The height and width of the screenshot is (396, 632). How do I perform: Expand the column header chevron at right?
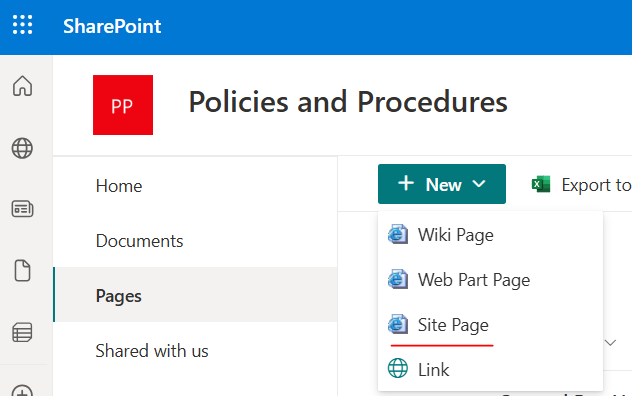tap(611, 343)
